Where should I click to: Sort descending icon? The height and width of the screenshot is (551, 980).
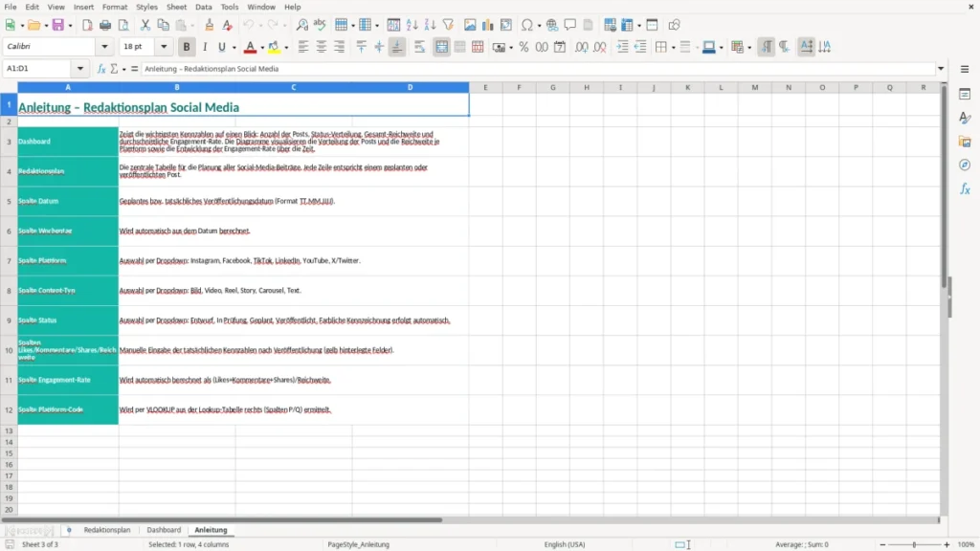point(430,25)
